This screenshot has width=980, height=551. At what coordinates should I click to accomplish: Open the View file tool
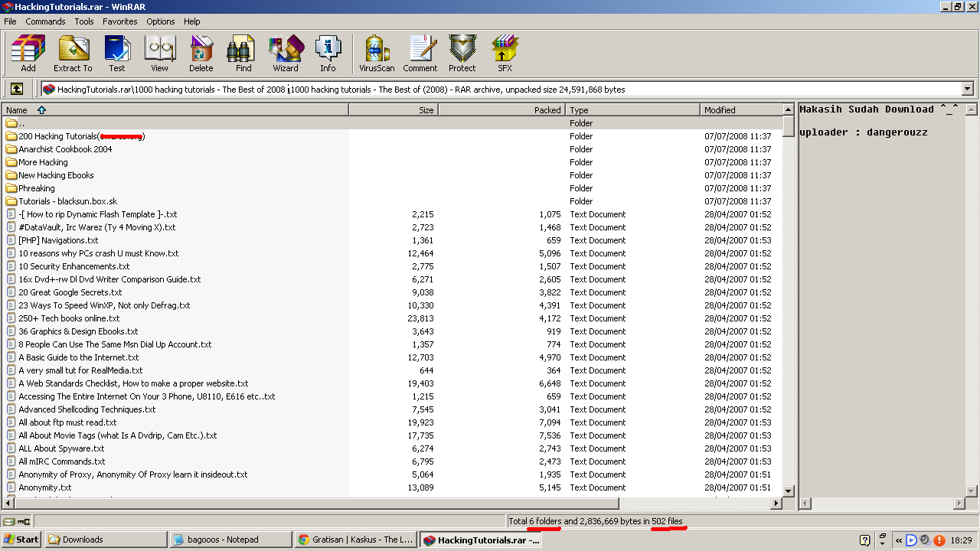click(159, 54)
